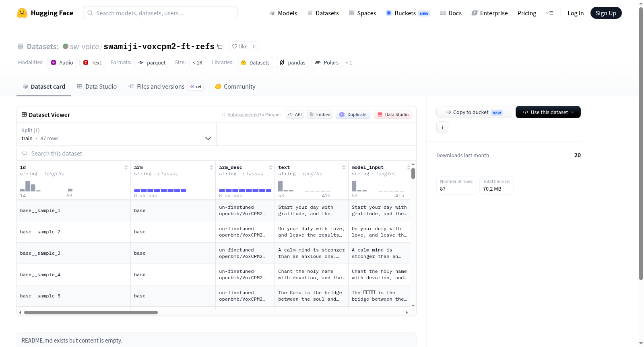The height and width of the screenshot is (347, 644).
Task: Select the base__sample_1 id cell
Action: tap(74, 210)
